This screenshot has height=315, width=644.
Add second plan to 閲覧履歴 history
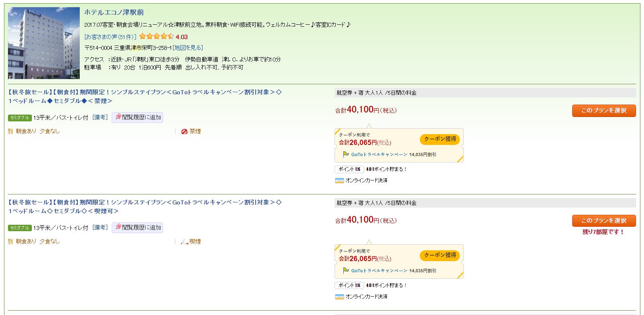137,228
